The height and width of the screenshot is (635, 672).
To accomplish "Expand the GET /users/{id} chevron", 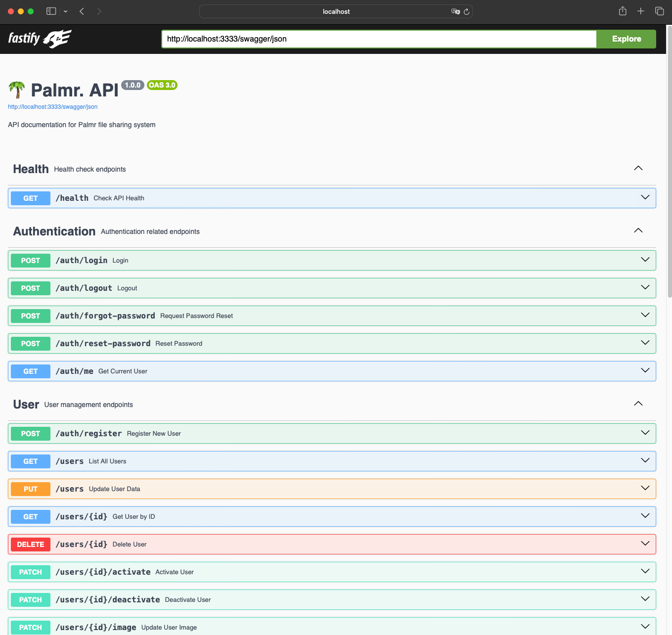I will pos(645,516).
